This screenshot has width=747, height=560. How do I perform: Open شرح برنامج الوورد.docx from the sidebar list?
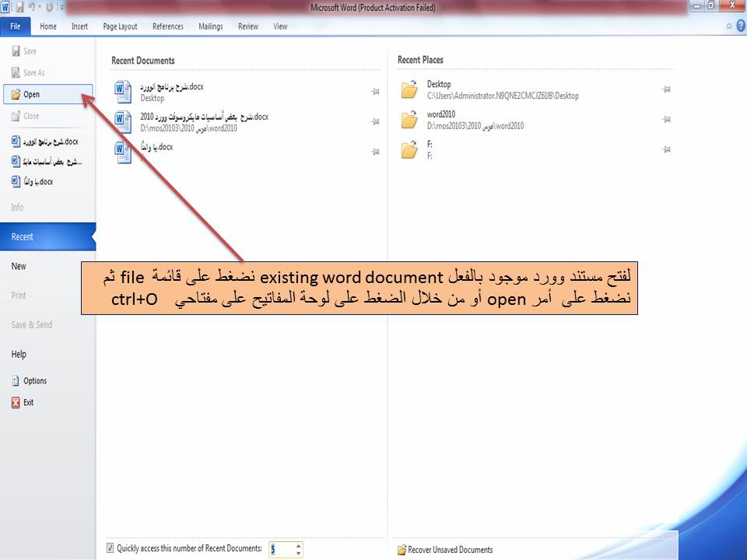[x=45, y=142]
